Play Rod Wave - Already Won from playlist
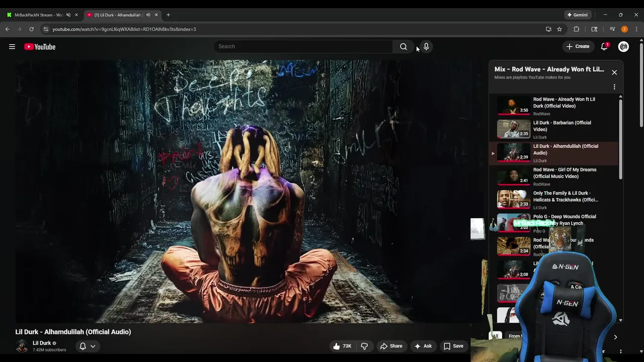644x362 pixels. tap(554, 106)
